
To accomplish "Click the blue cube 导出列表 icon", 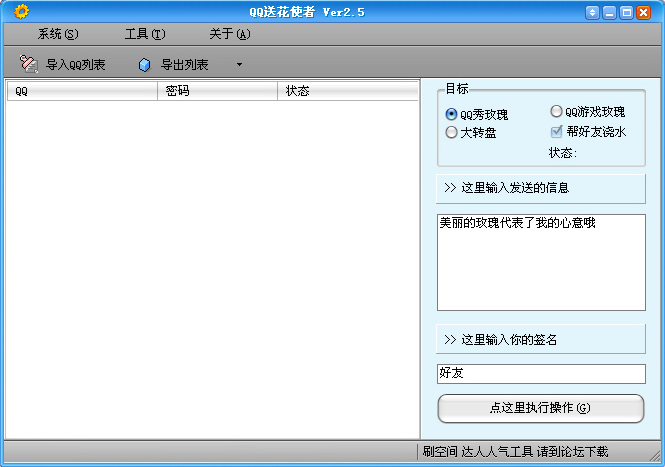I will (x=145, y=65).
